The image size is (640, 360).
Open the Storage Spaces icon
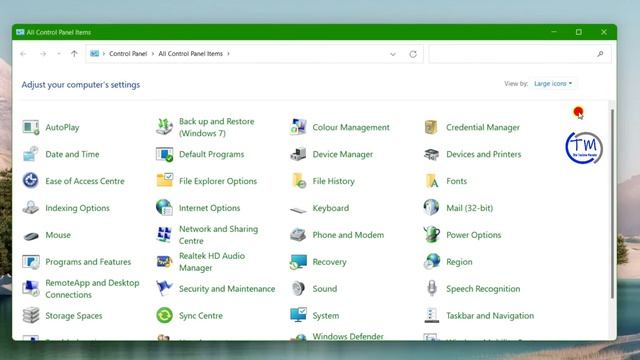coord(31,316)
